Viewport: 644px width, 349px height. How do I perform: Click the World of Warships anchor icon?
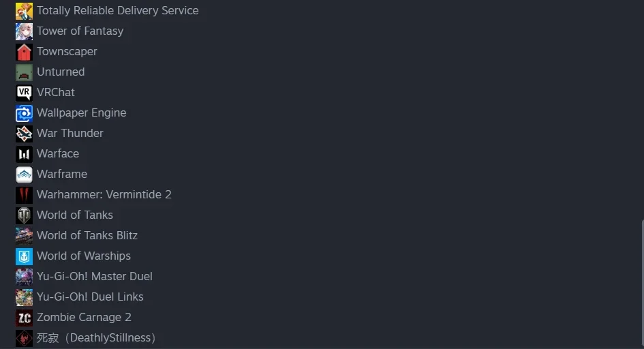pyautogui.click(x=24, y=256)
